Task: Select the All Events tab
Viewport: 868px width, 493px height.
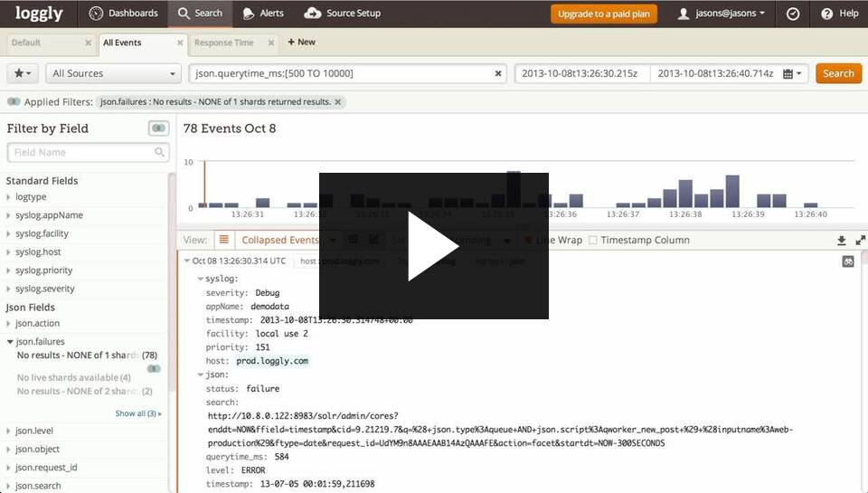Action: click(122, 43)
